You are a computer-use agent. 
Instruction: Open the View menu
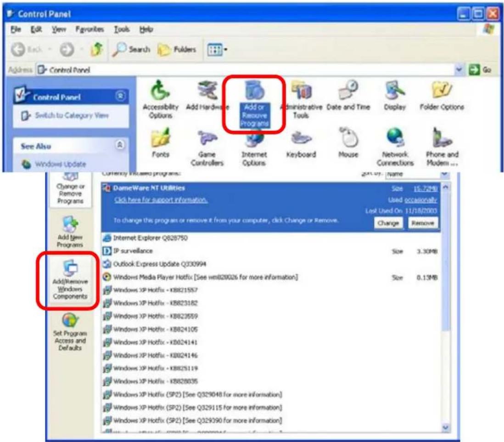point(59,29)
